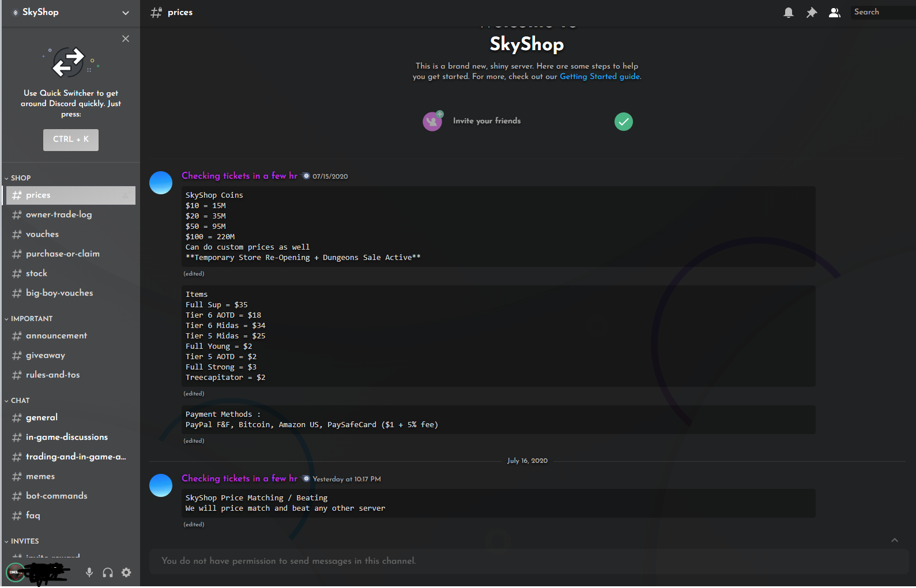The width and height of the screenshot is (916, 588).
Task: Click the hash icon of vouches channel
Action: coord(17,235)
